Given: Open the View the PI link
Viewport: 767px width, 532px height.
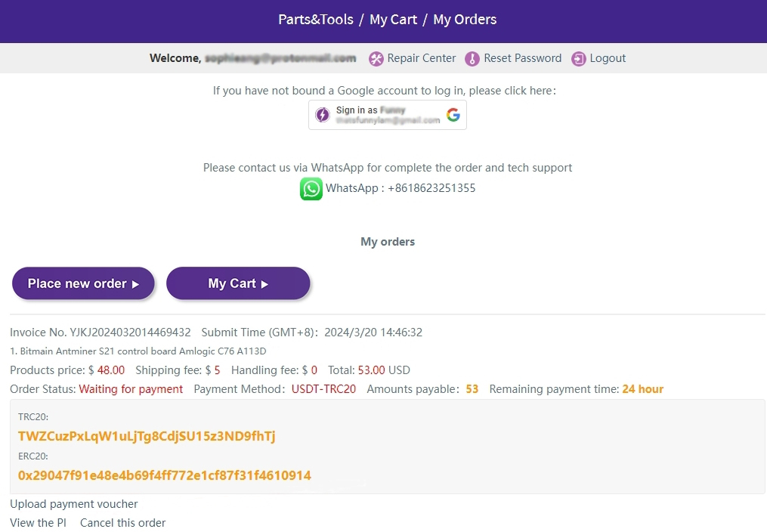Looking at the screenshot, I should [x=38, y=523].
